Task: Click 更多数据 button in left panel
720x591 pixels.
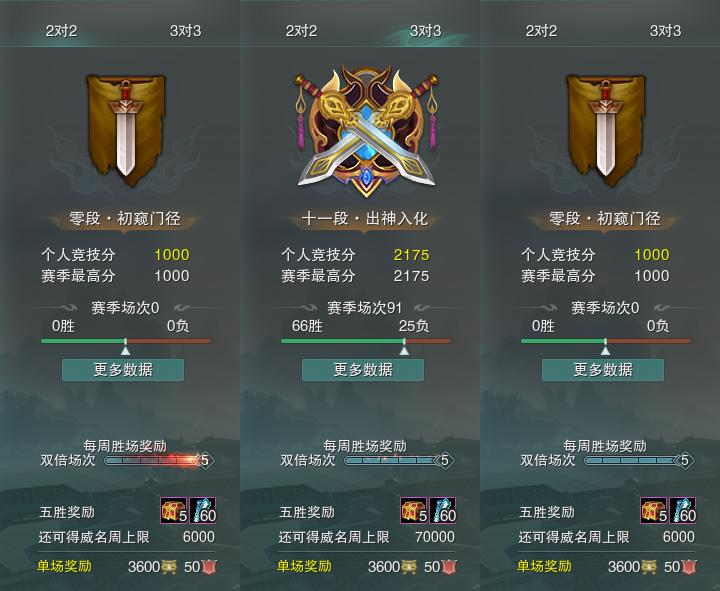Action: tap(123, 370)
